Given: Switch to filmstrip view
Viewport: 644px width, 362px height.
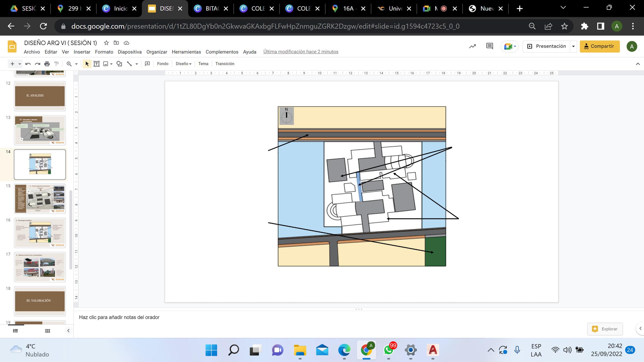Looking at the screenshot, I should pos(15,331).
